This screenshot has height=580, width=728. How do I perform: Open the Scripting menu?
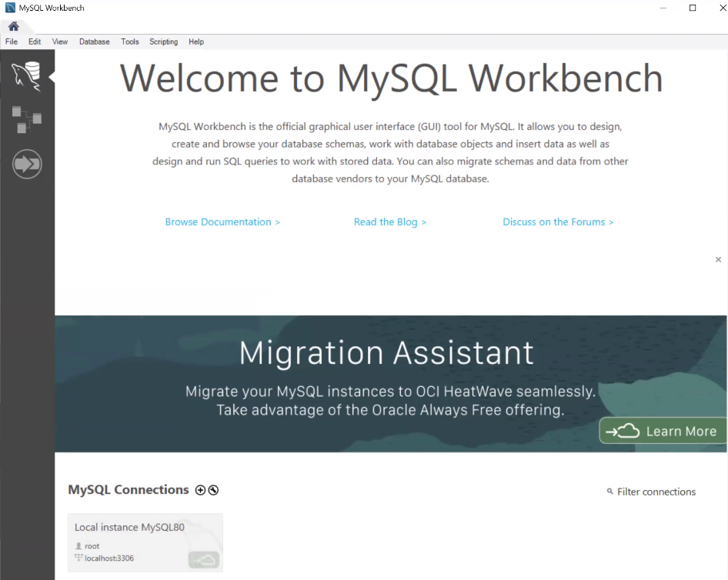pyautogui.click(x=163, y=42)
